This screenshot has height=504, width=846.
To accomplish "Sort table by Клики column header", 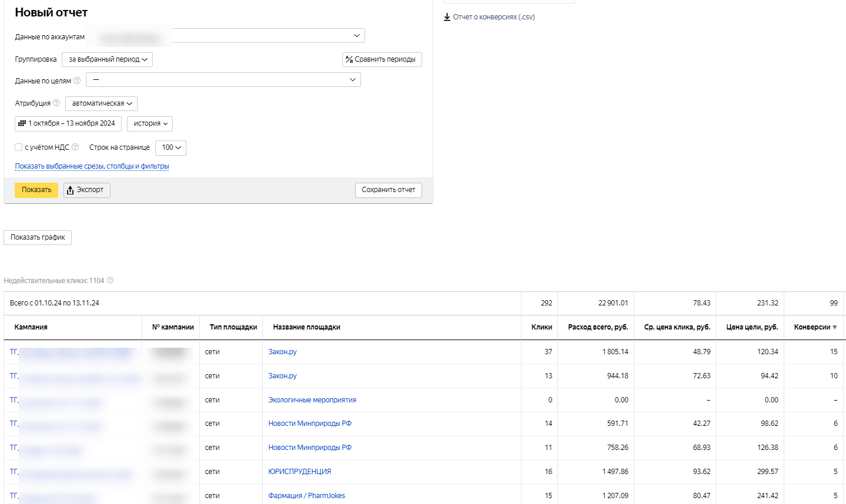I will [541, 327].
